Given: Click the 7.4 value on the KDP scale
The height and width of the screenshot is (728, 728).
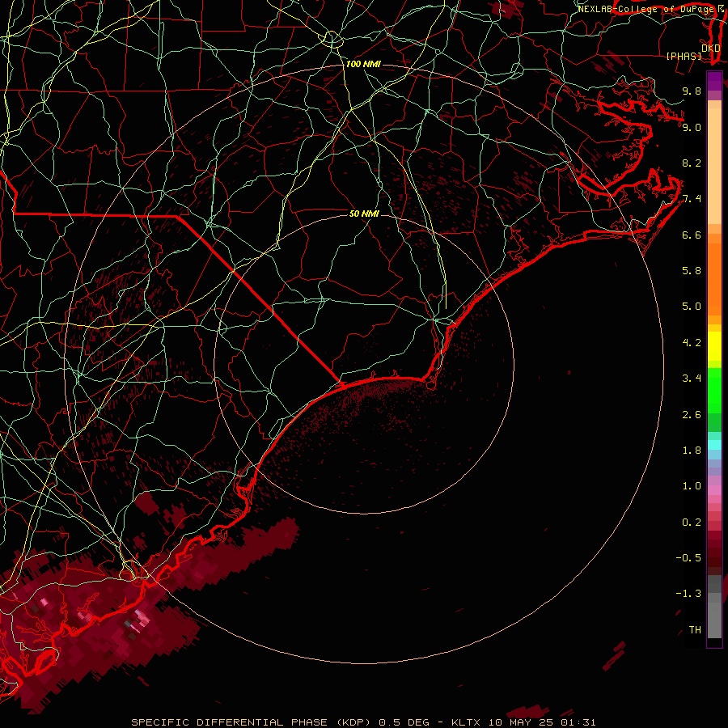Looking at the screenshot, I should [692, 199].
